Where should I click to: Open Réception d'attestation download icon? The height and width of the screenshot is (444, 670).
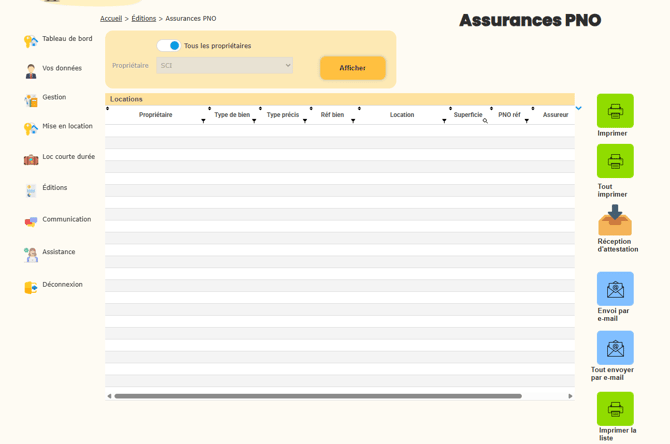pos(615,219)
